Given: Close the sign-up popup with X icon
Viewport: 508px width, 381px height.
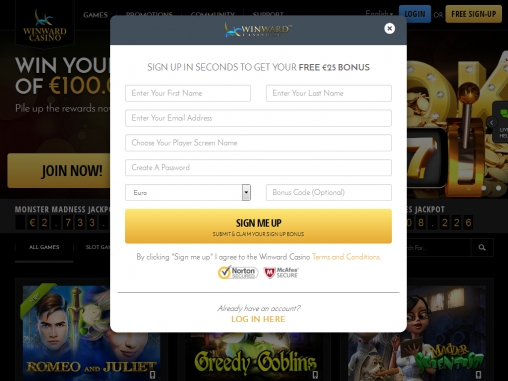Looking at the screenshot, I should pos(389,28).
